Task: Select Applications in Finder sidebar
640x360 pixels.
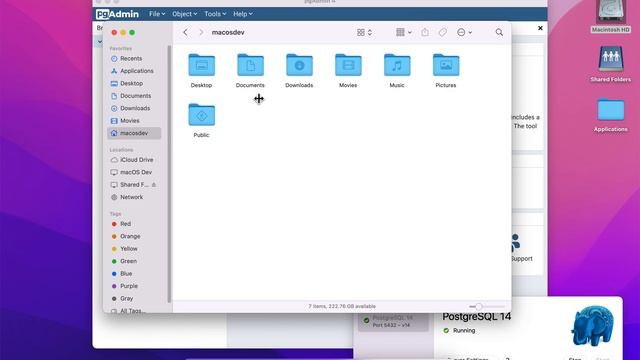Action: click(x=135, y=71)
